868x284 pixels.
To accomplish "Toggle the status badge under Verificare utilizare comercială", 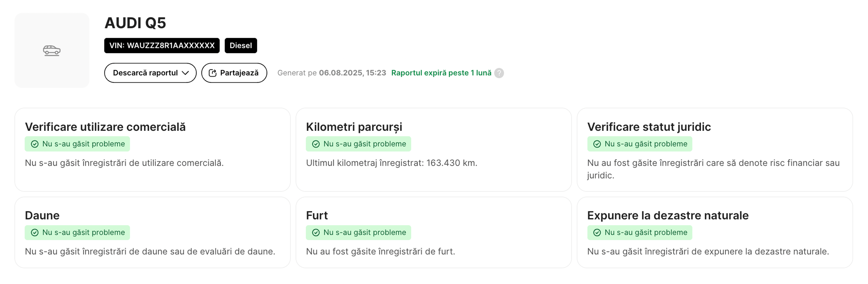I will (x=77, y=144).
